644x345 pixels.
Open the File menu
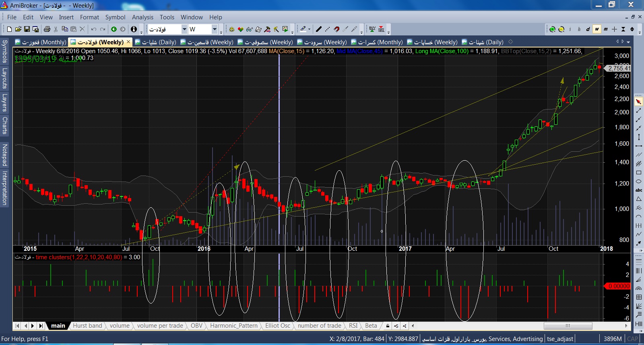pyautogui.click(x=12, y=17)
